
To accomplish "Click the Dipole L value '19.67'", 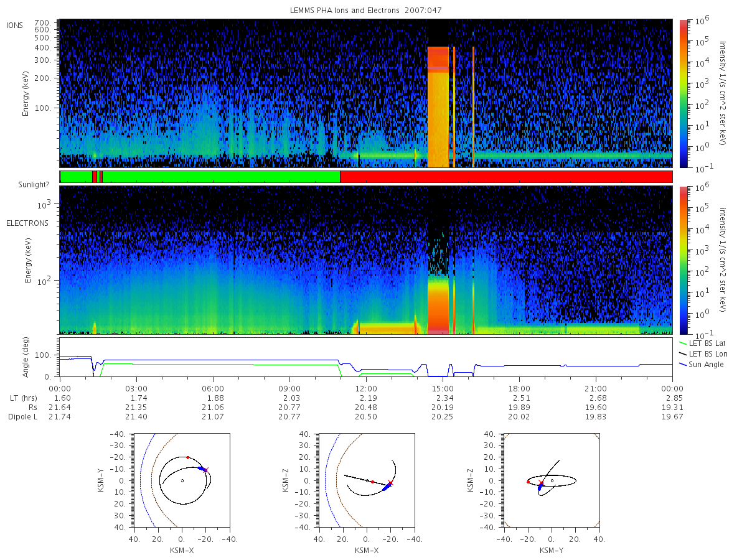I will [x=672, y=416].
